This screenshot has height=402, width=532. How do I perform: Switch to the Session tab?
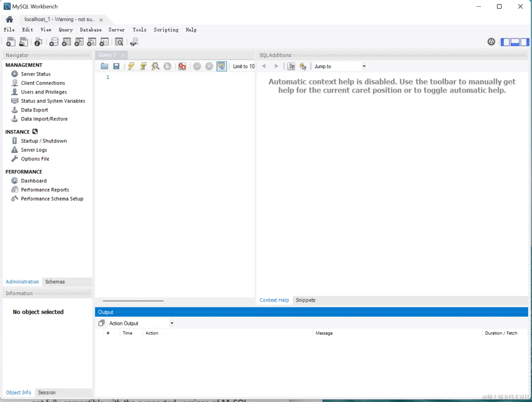pos(47,392)
